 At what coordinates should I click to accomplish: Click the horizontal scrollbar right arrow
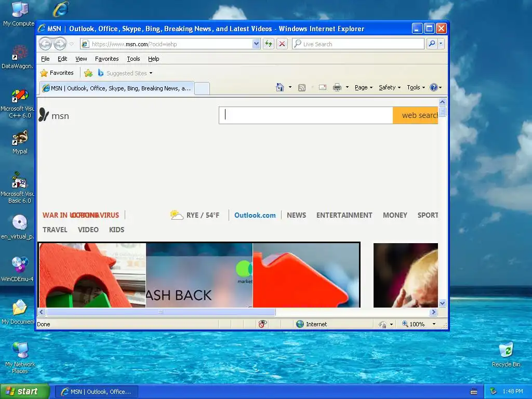point(434,312)
